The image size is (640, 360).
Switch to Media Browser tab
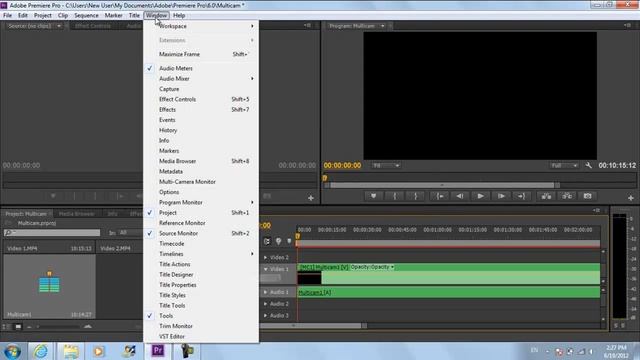pyautogui.click(x=76, y=214)
